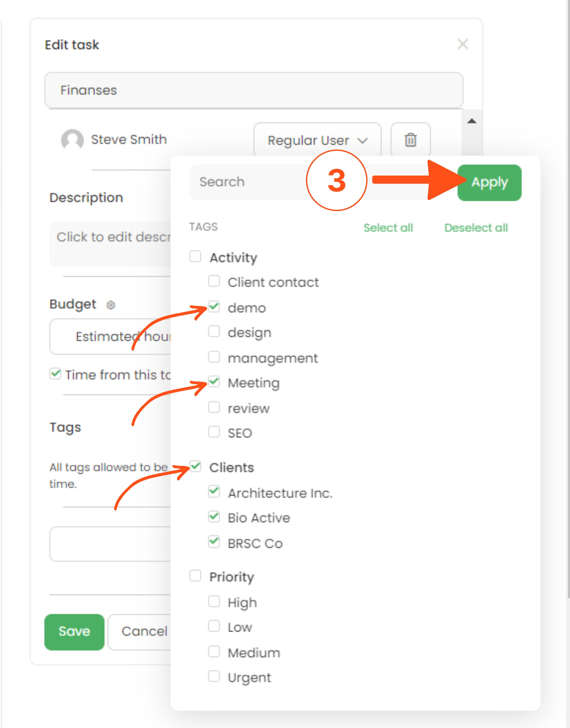Click the trash icon beside Steve Smith
570x728 pixels.
tap(410, 140)
